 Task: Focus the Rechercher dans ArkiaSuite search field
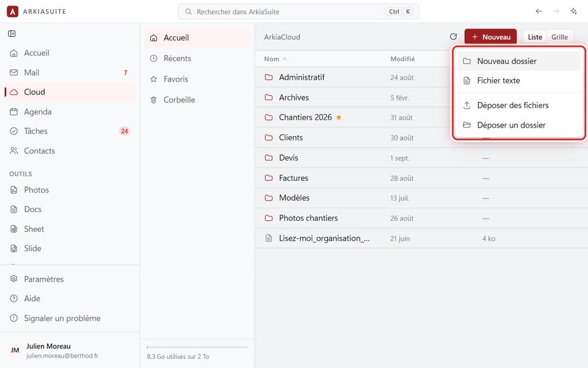pyautogui.click(x=298, y=12)
